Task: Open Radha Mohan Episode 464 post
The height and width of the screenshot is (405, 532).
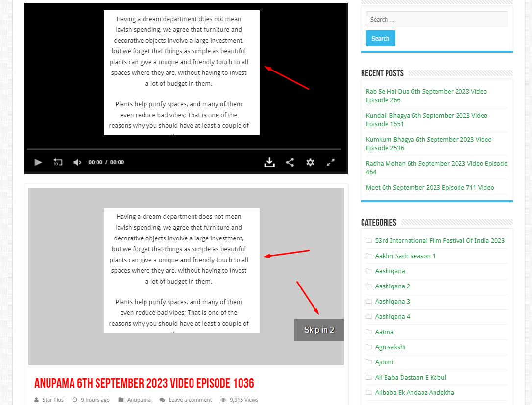Action: coord(436,167)
